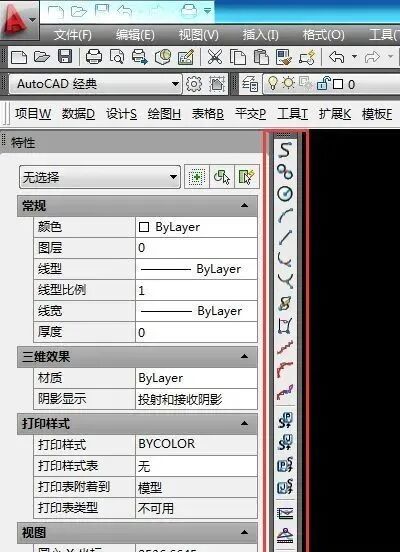Click the 颜色 ByLayer color value
Image resolution: width=400 pixels, height=552 pixels.
coord(196,227)
